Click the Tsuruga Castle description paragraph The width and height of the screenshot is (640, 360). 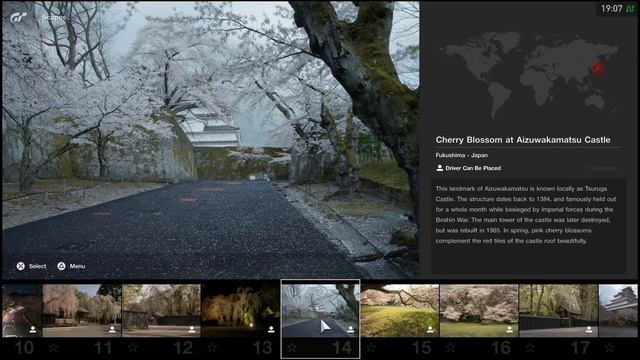tap(526, 215)
